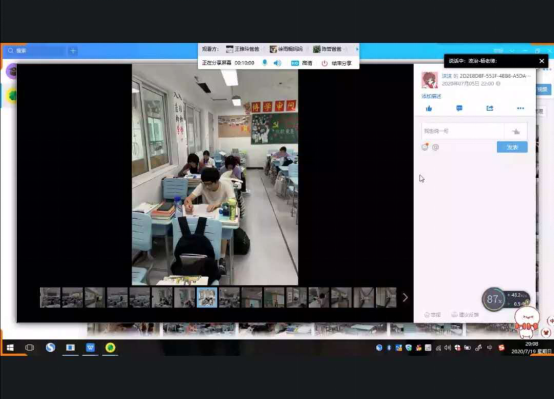Open Windows Start menu
Screen dimensions: 554x399
point(10,348)
